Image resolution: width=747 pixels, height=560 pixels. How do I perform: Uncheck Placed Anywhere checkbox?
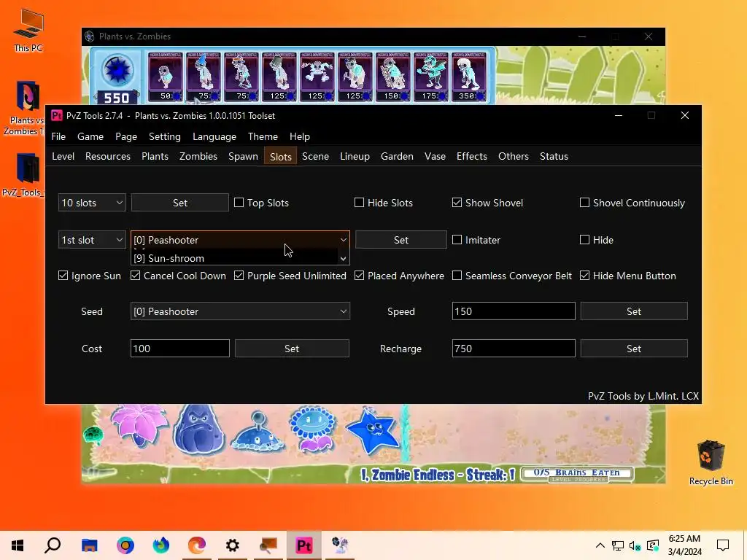[399, 276]
